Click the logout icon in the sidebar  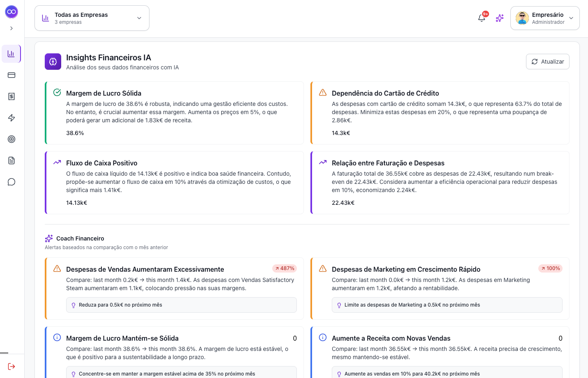pyautogui.click(x=11, y=367)
